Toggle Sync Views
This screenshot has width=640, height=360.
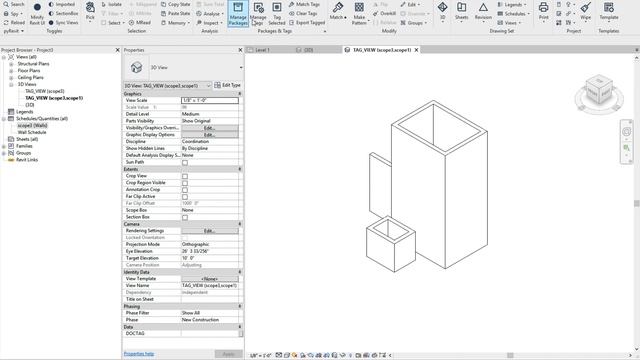(x=63, y=23)
